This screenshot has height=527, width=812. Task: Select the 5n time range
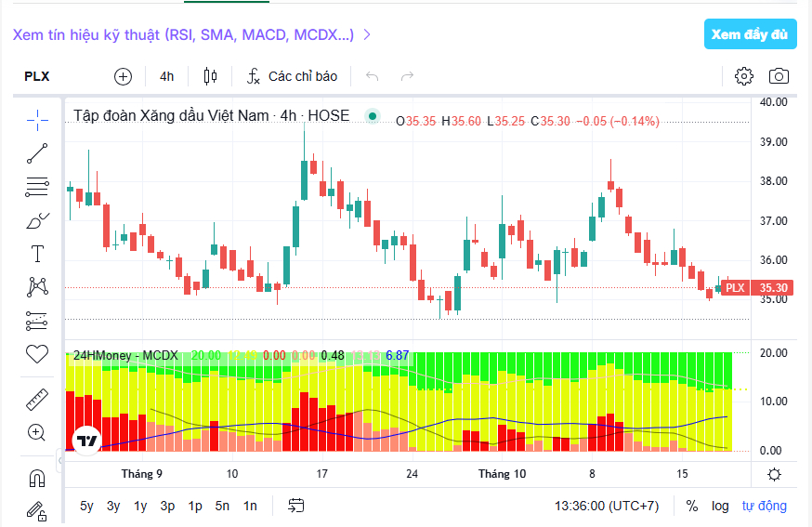[222, 506]
